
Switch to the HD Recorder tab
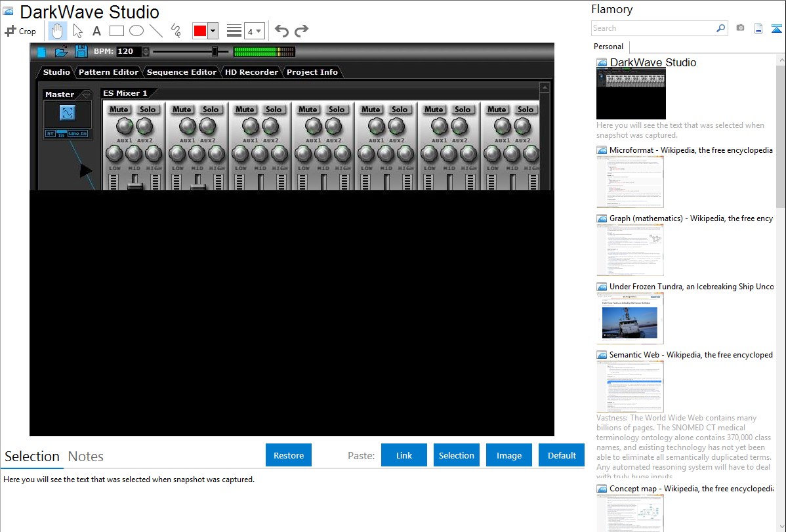coord(251,72)
